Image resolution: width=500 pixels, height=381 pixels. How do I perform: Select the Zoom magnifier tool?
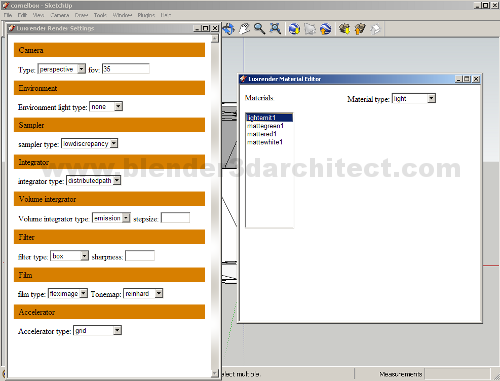click(260, 29)
